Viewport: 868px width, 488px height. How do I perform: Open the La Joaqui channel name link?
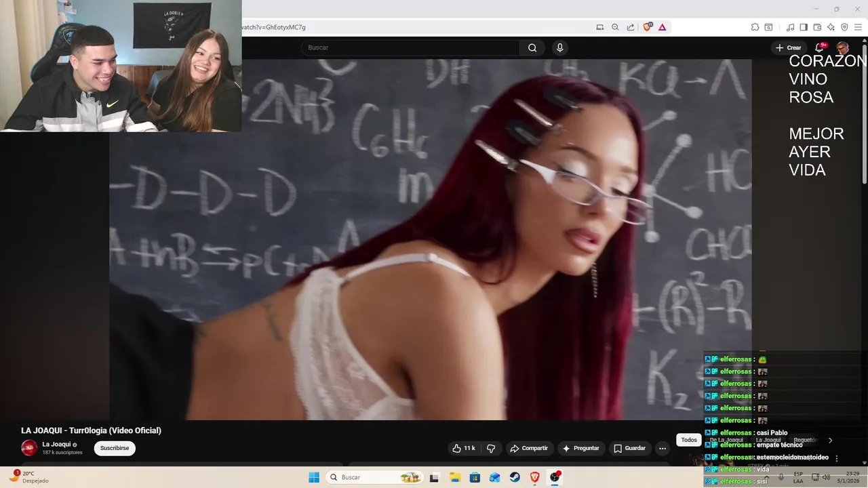click(x=56, y=445)
